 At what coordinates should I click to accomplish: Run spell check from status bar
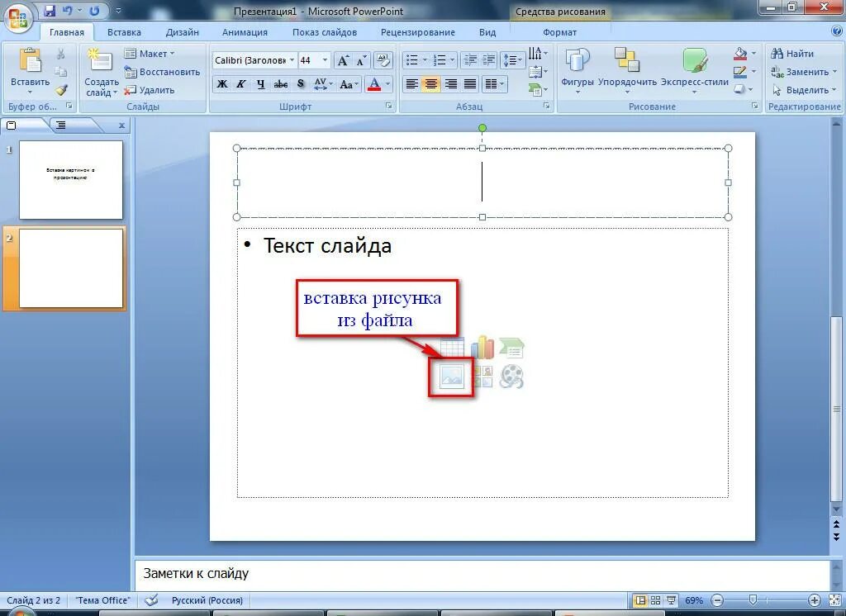tap(152, 599)
